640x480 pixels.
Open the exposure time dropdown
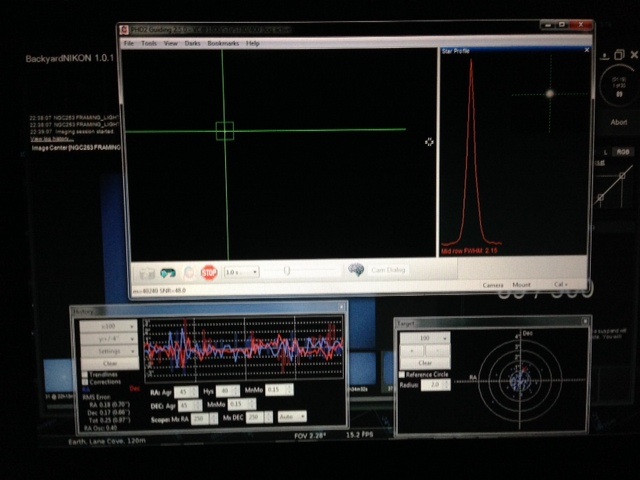241,272
